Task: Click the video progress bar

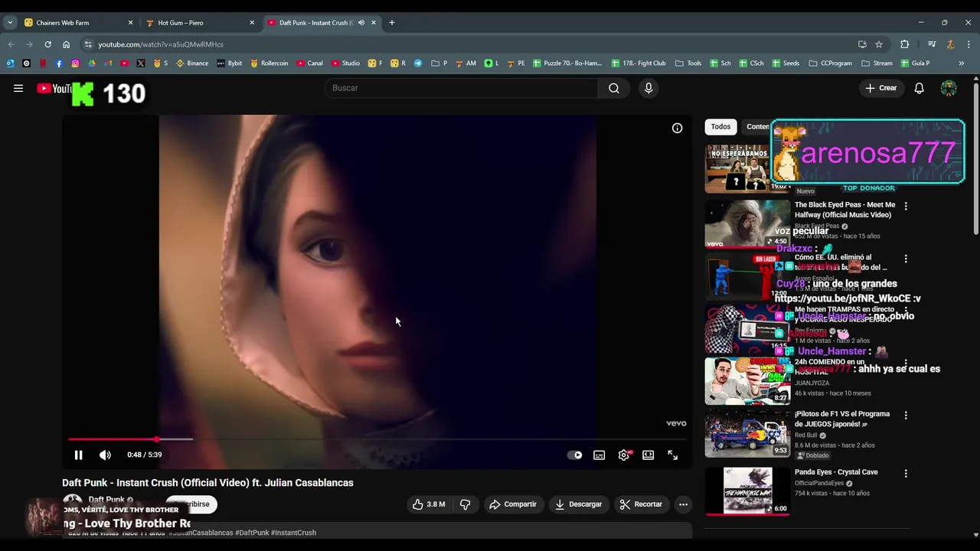Action: pos(377,439)
